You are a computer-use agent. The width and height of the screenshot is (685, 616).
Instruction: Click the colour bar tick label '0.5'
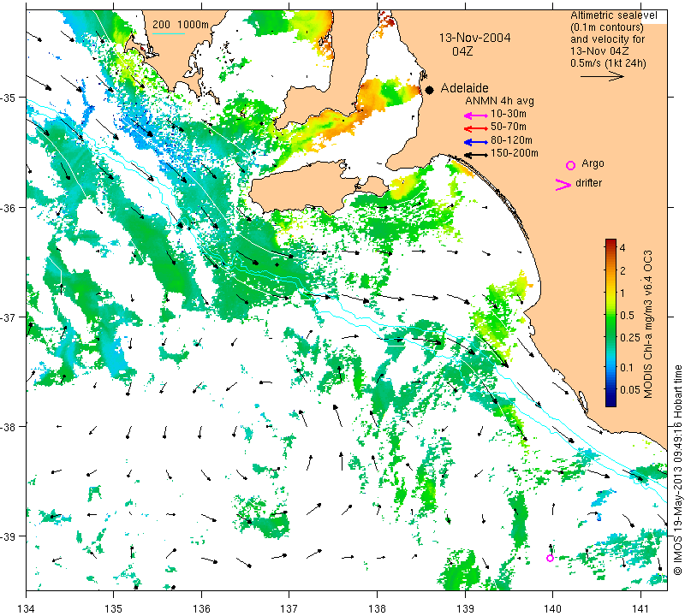click(x=627, y=315)
